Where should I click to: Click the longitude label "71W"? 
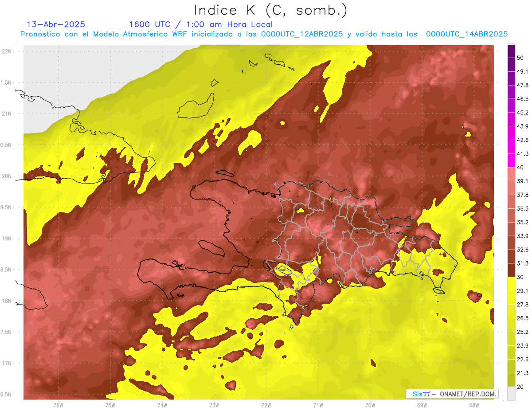tap(318, 405)
